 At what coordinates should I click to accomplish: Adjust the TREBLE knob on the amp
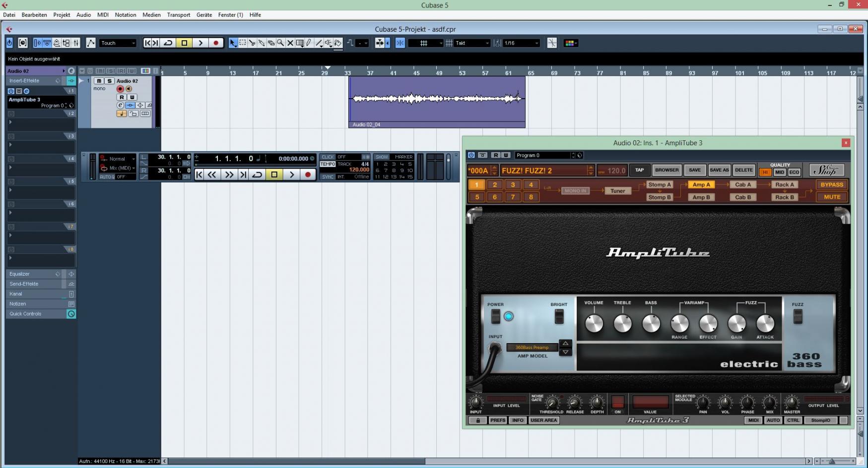click(622, 324)
